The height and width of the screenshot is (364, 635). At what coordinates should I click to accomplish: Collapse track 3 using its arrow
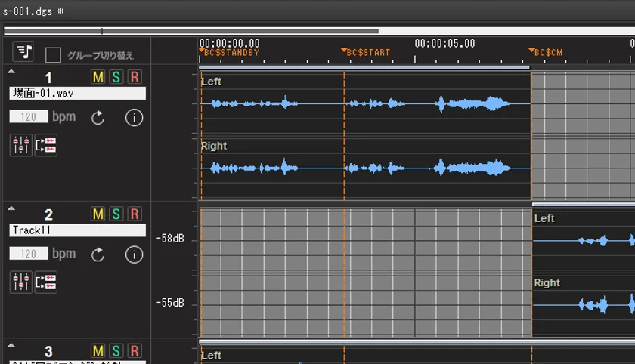tap(11, 345)
